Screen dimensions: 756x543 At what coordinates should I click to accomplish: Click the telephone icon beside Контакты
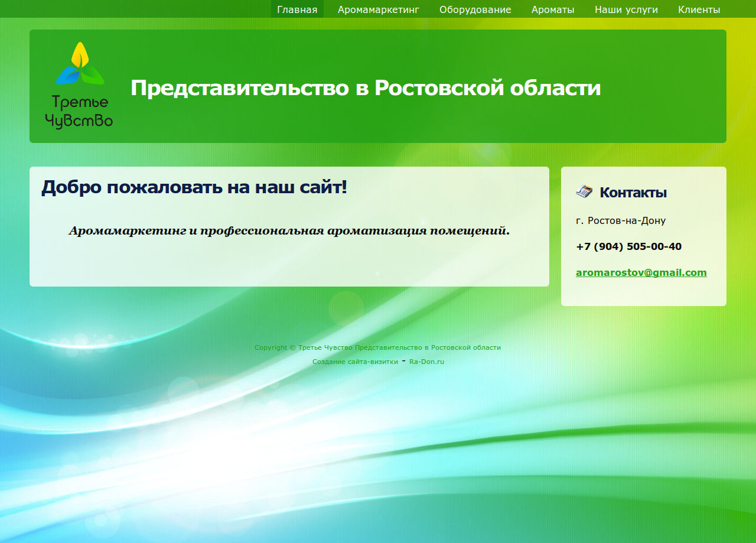(x=584, y=191)
